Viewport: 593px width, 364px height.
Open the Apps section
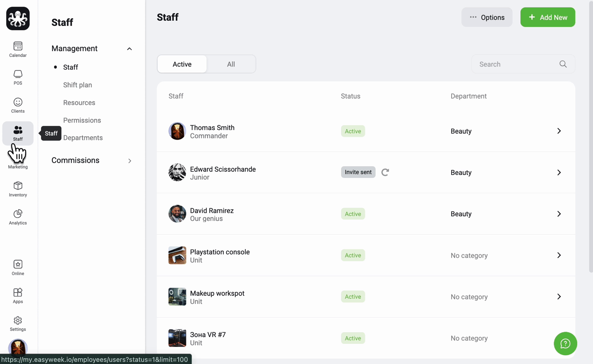(18, 296)
